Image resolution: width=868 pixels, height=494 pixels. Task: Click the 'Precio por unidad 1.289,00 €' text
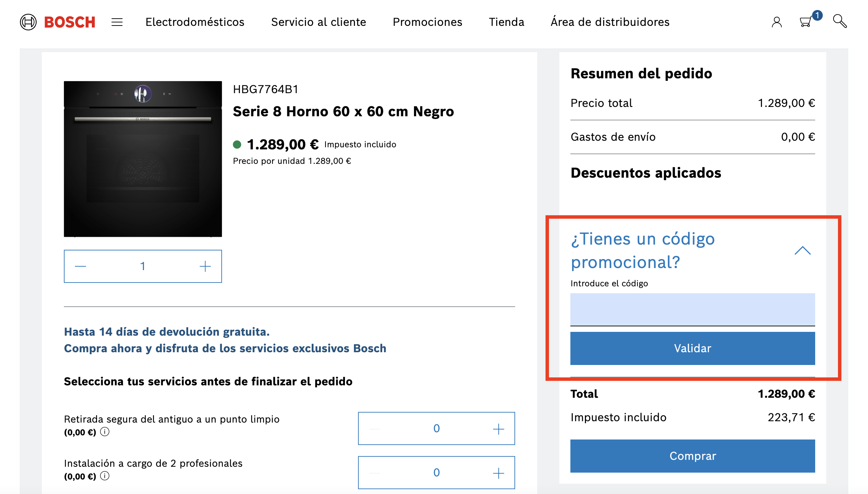[292, 161]
